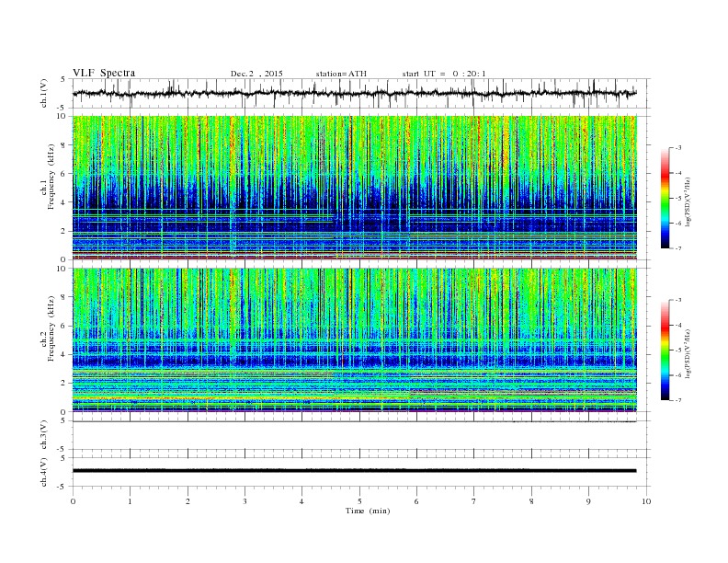728x563 pixels.
Task: Click the "3" minute tick label
Action: [245, 501]
